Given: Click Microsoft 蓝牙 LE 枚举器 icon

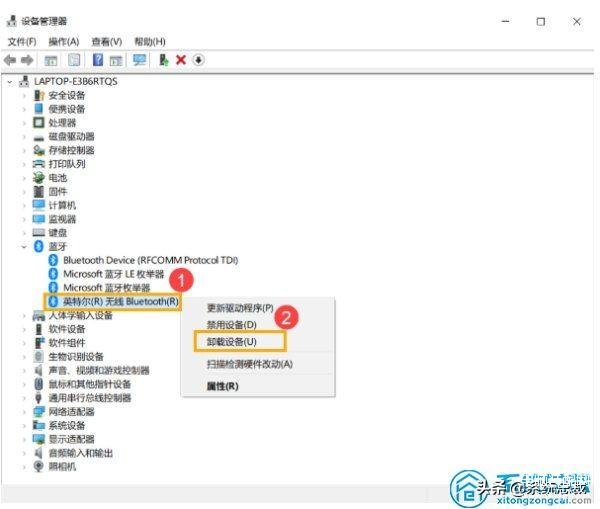Looking at the screenshot, I should click(53, 274).
